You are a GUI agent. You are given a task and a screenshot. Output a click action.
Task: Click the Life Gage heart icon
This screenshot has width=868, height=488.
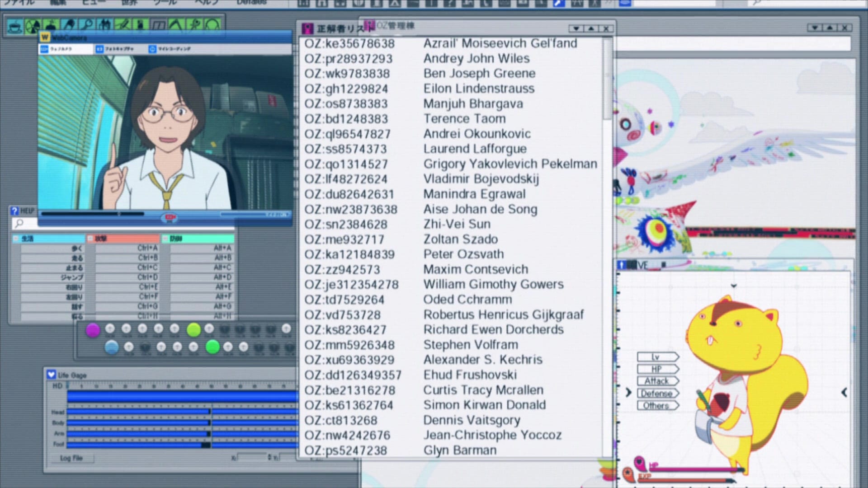[x=51, y=375]
